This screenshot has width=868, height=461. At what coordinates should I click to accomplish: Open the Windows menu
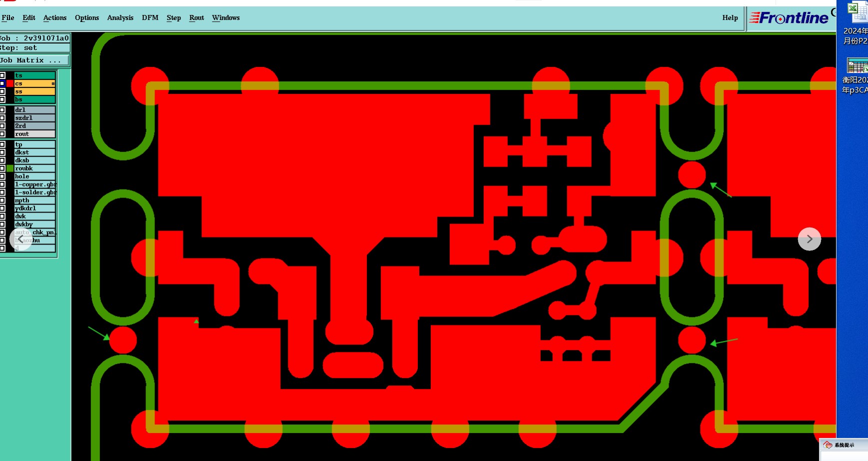point(226,17)
